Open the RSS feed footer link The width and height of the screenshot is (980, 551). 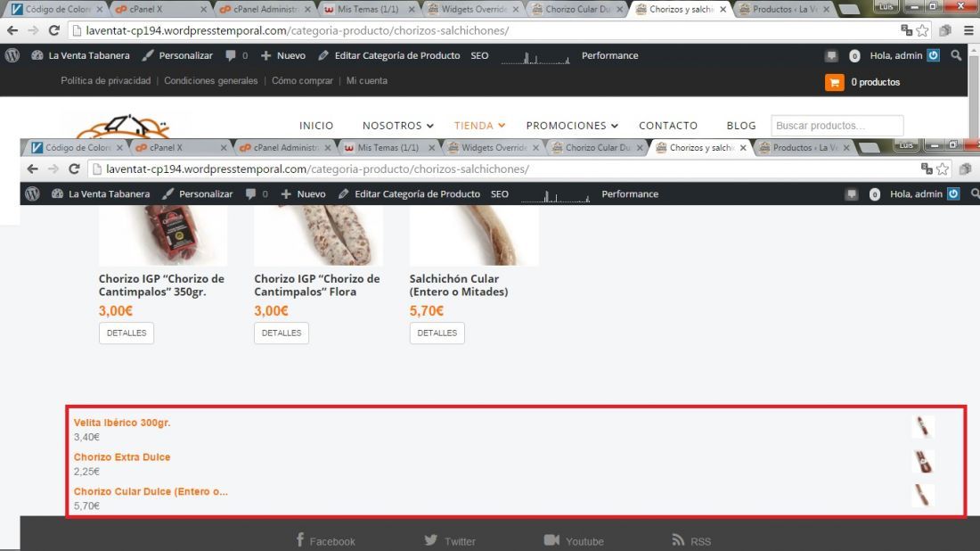click(691, 540)
